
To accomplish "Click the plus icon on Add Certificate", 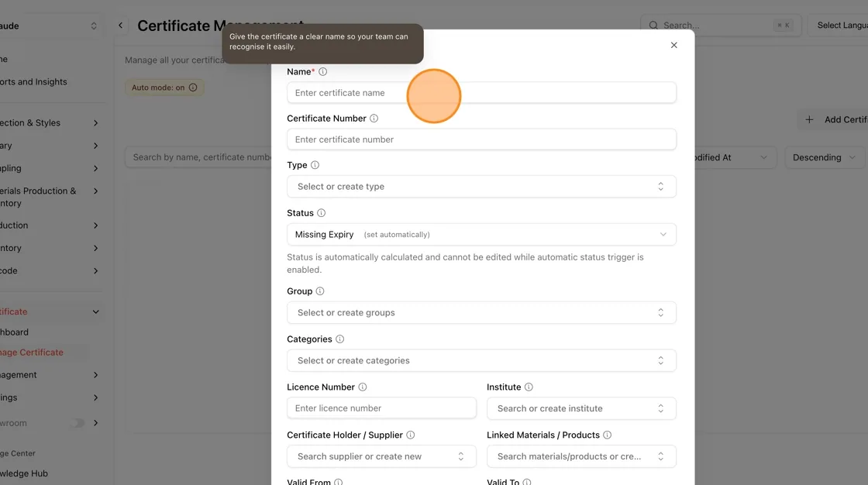I will coord(809,119).
